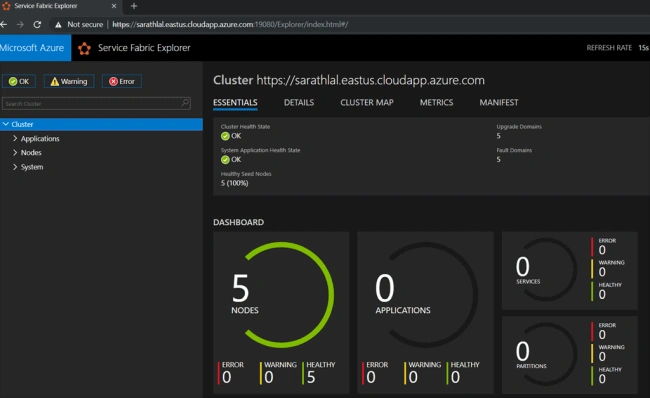The width and height of the screenshot is (650, 398).
Task: Click the Upgrade Domains value
Action: [499, 136]
